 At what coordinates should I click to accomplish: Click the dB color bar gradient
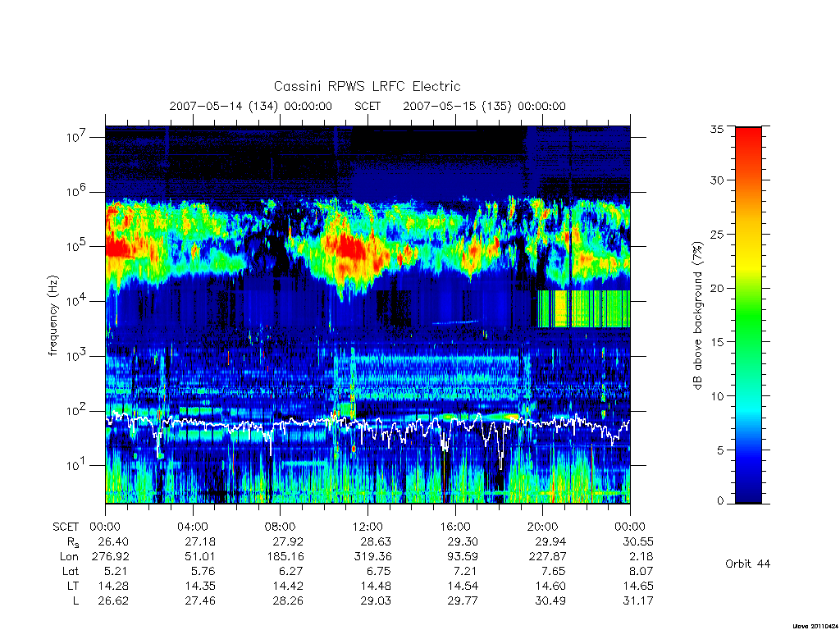(x=748, y=315)
